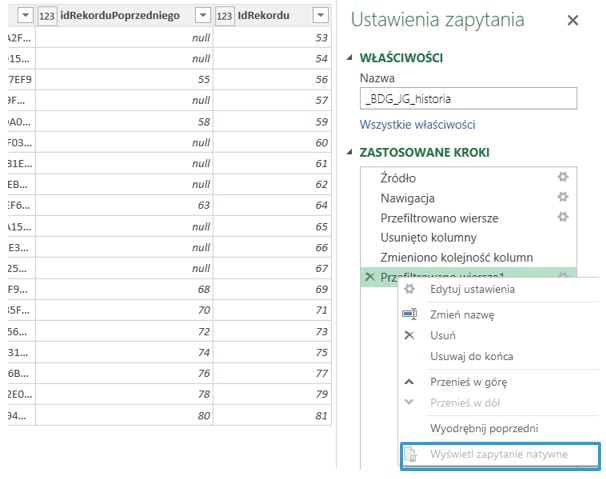Click the 123 data type icon of IdRekordu
The image size is (606, 479).
click(x=225, y=16)
